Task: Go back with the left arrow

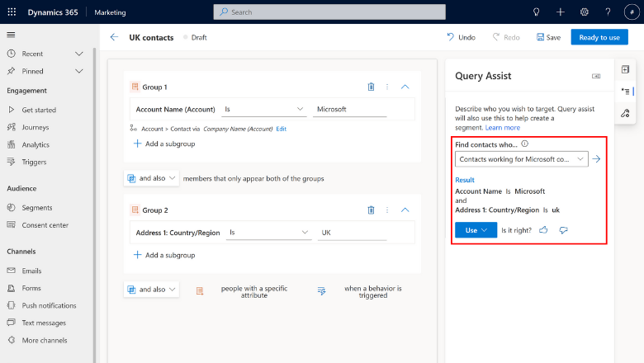Action: tap(114, 37)
